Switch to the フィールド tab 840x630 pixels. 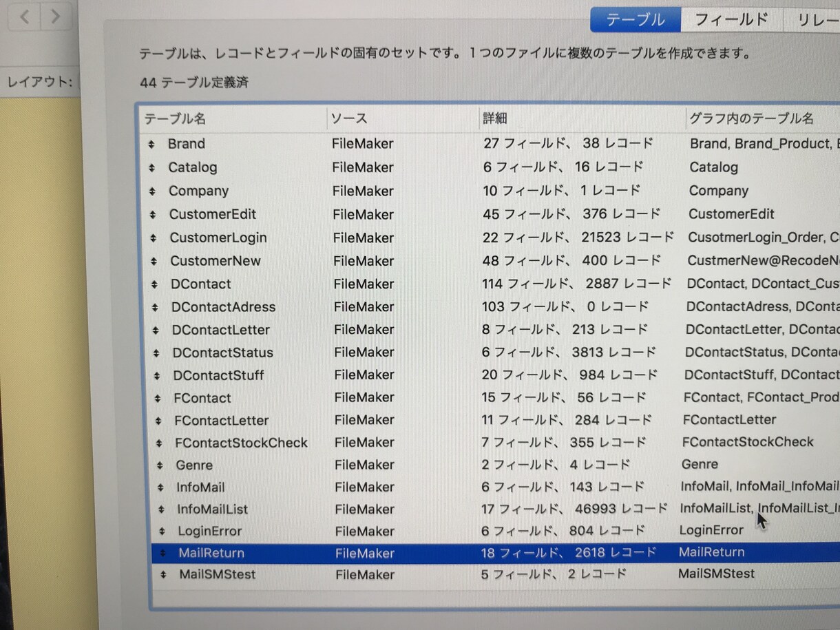pyautogui.click(x=731, y=19)
